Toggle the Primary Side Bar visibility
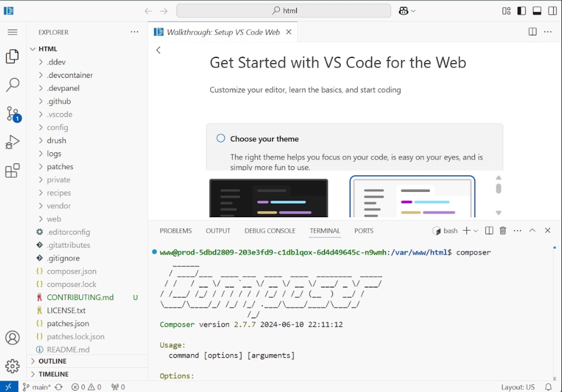 pyautogui.click(x=520, y=10)
